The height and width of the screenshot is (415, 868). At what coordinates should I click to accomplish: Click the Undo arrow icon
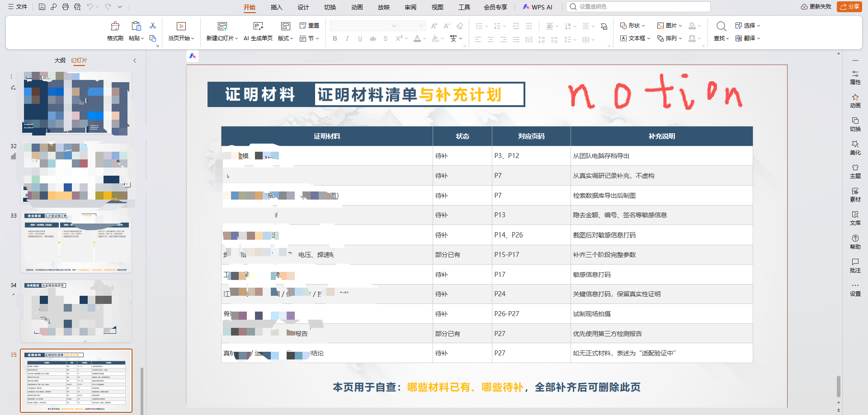[90, 7]
